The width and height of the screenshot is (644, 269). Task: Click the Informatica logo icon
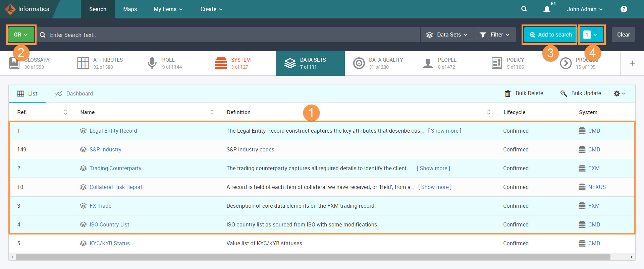tap(10, 9)
